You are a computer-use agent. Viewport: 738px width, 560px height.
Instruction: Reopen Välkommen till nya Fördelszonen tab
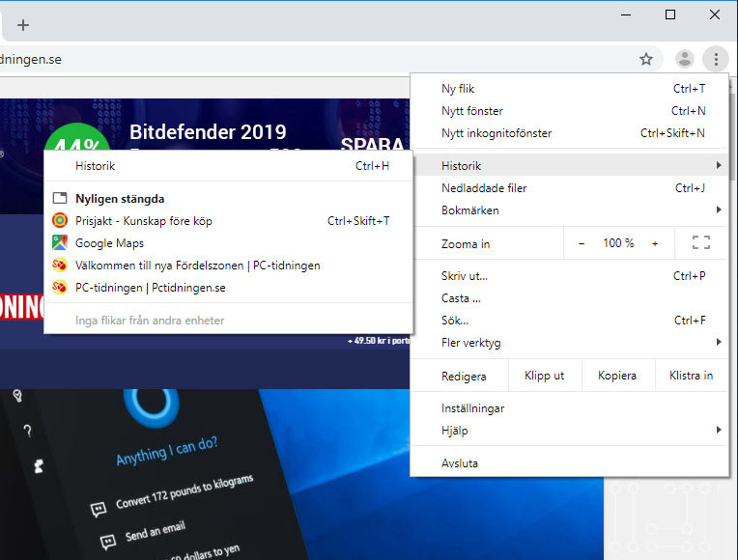[x=228, y=266]
